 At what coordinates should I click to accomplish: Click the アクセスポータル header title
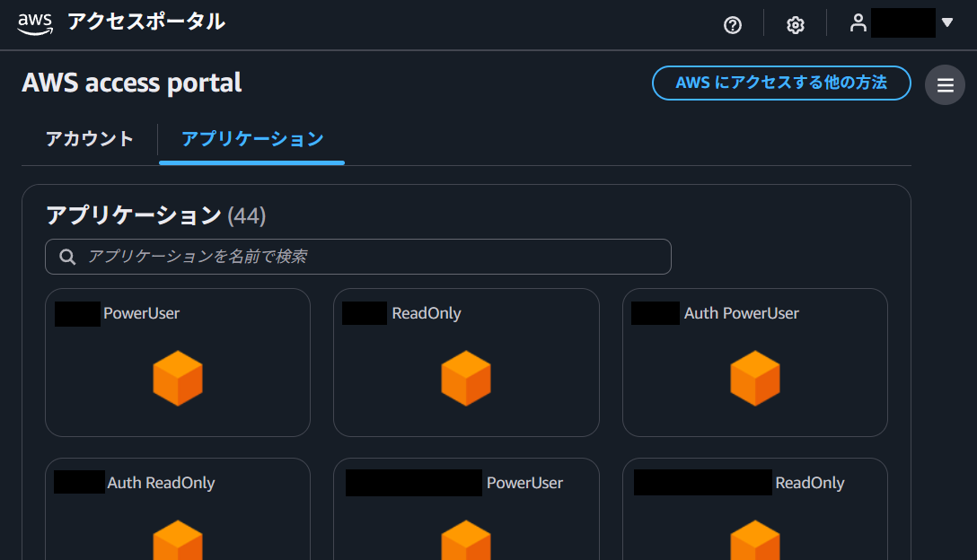click(x=146, y=22)
